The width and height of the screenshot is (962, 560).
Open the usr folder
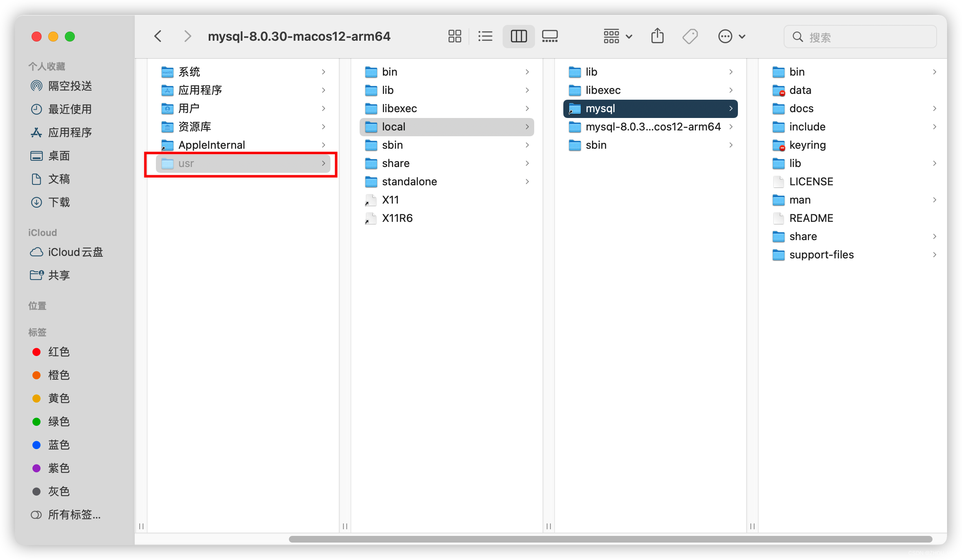[186, 164]
